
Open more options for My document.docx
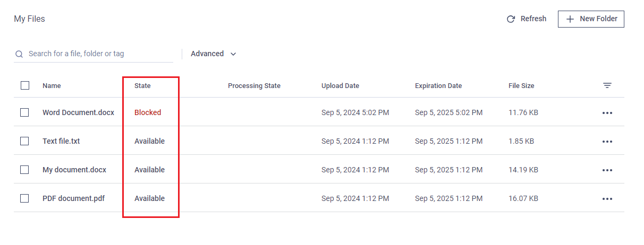click(x=607, y=170)
